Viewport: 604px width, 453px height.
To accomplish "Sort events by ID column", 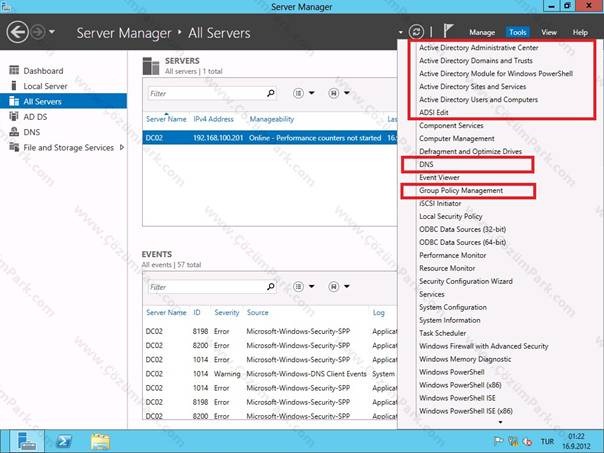I will point(197,313).
